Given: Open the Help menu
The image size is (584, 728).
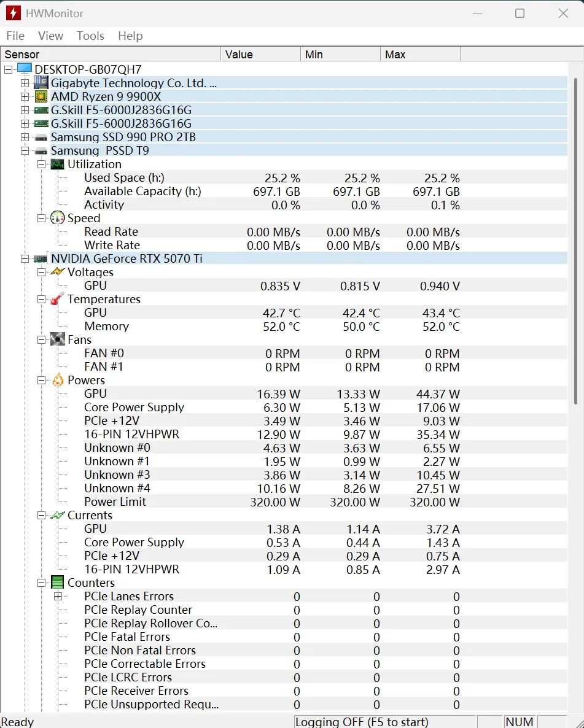Looking at the screenshot, I should coord(130,36).
